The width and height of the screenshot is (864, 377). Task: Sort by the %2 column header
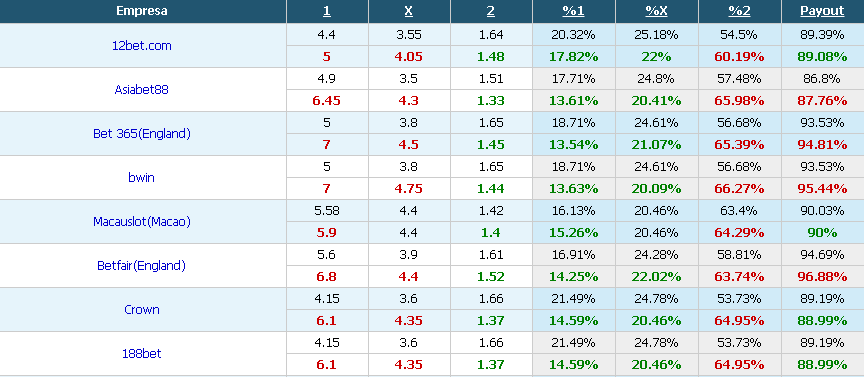coord(739,11)
